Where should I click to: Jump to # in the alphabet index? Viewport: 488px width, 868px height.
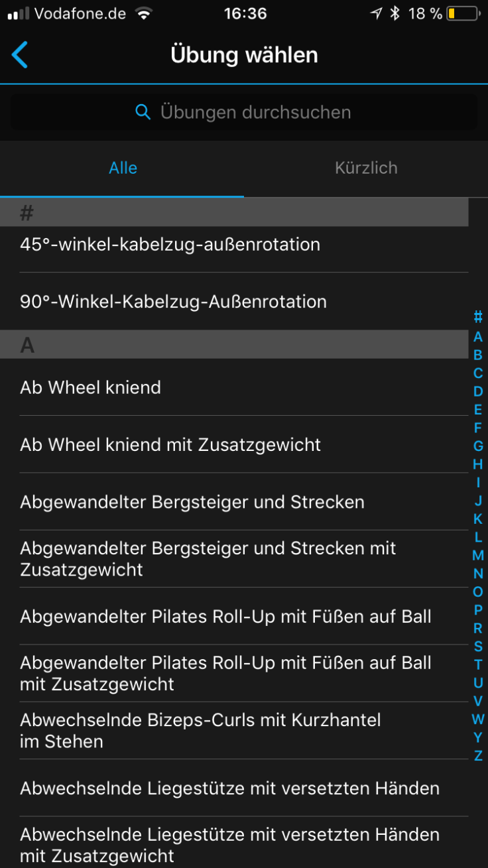pyautogui.click(x=477, y=318)
